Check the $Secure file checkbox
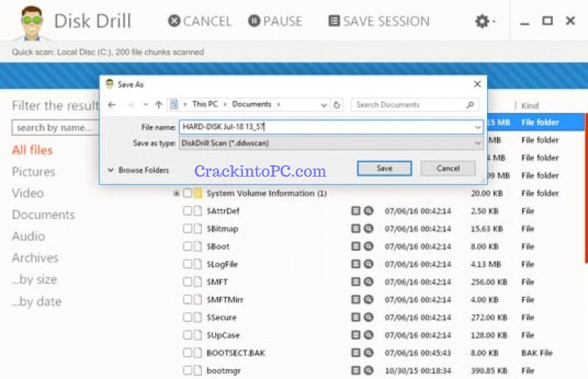Viewport: 588px width, 379px height. pos(187,317)
